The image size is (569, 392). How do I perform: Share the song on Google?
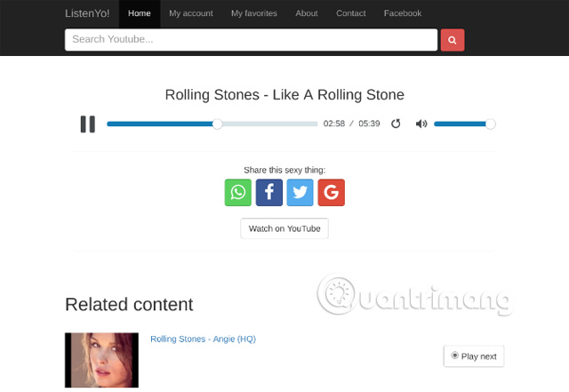[x=332, y=192]
